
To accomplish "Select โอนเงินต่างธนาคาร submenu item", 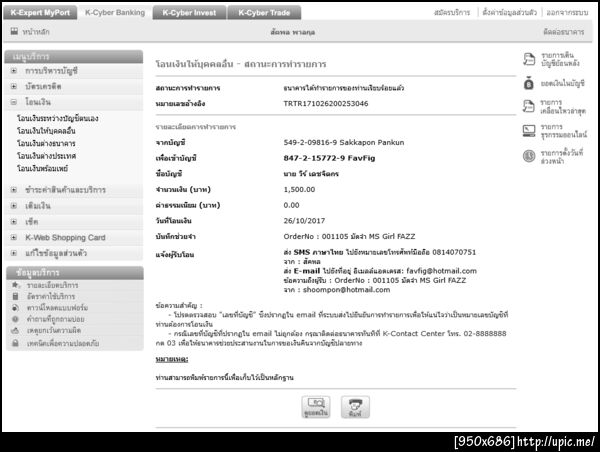I will pos(46,144).
